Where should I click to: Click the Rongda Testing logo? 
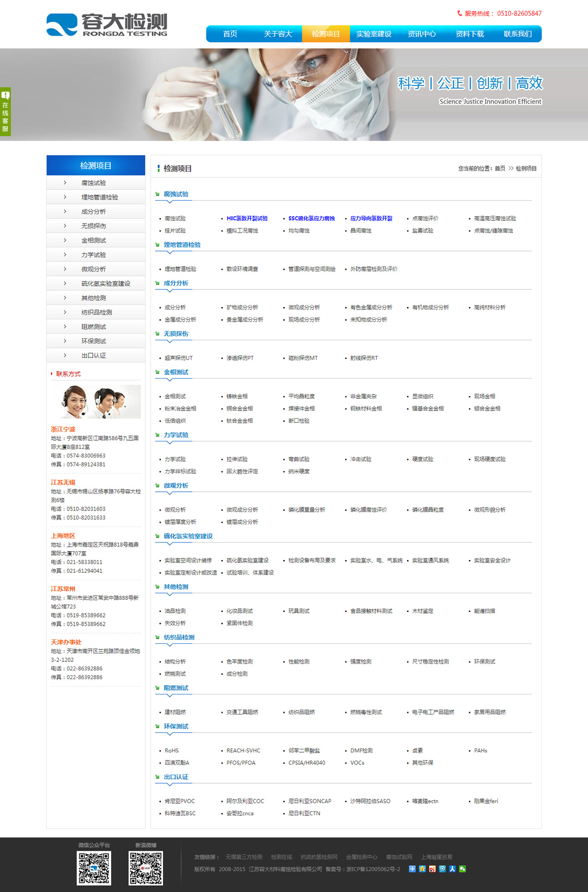107,25
